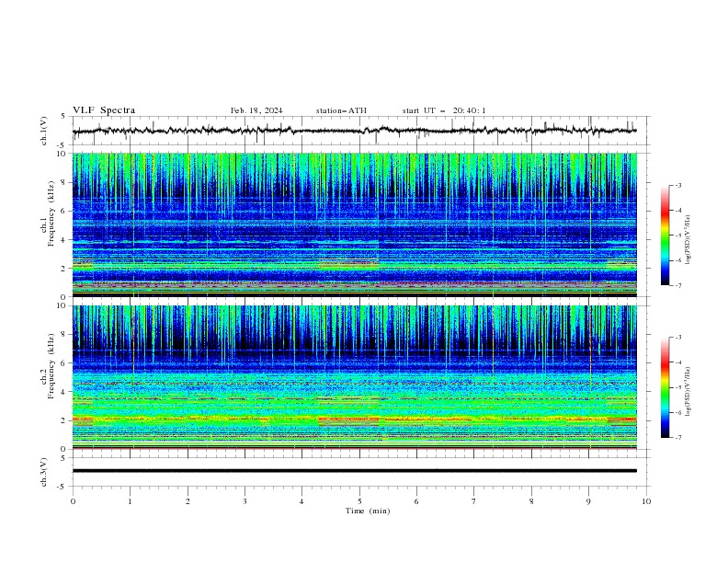Click the 'station=ATH' label

tap(341, 110)
